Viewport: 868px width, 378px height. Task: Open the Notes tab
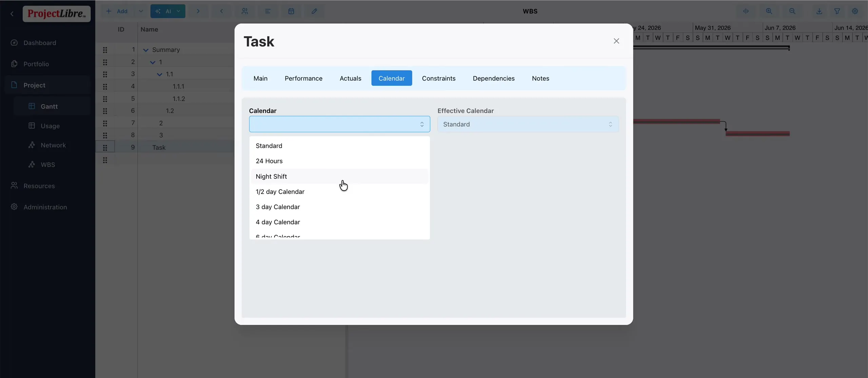[x=540, y=78]
